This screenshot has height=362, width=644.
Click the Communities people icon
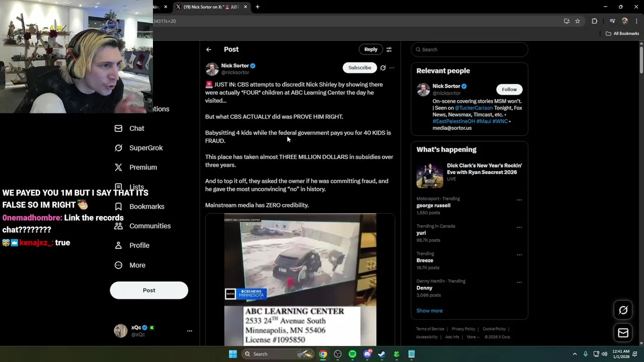click(x=118, y=226)
